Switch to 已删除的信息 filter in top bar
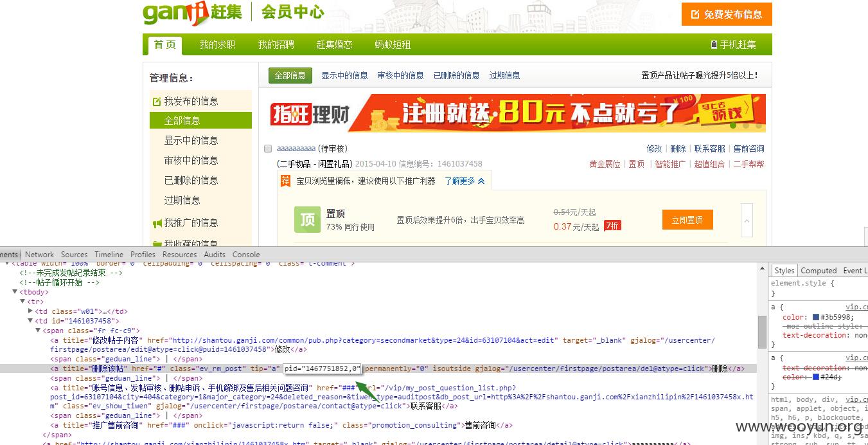Image resolution: width=868 pixels, height=445 pixels. [457, 75]
